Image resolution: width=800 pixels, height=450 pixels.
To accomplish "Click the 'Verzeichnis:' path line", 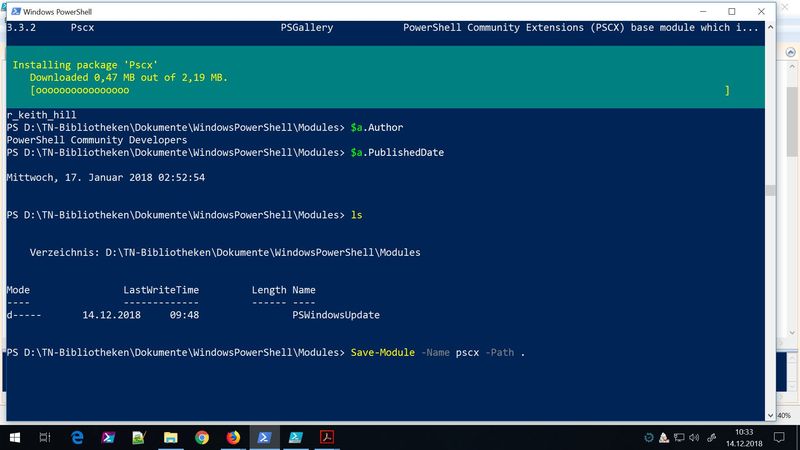I will [225, 253].
